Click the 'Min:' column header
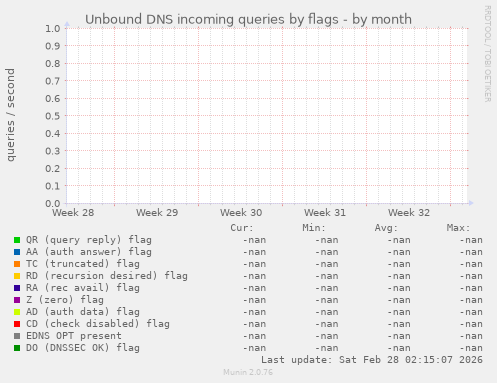Viewport: 497px width, 383px height. pos(314,228)
